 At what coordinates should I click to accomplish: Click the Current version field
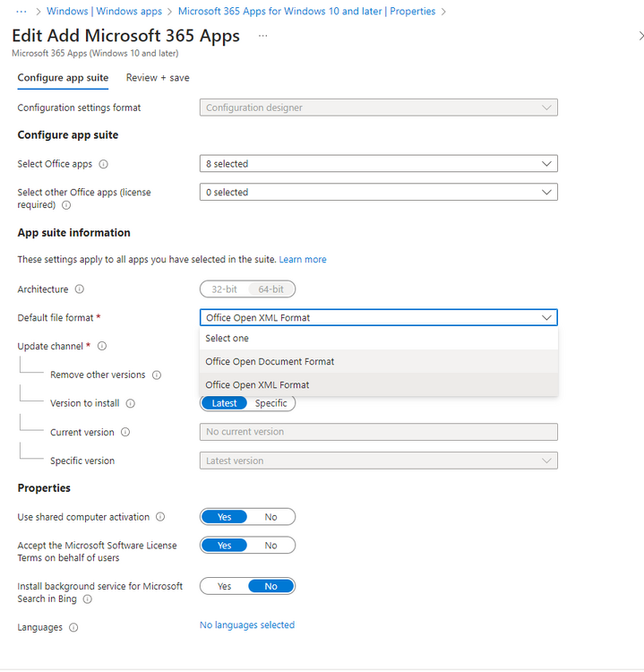pyautogui.click(x=379, y=432)
